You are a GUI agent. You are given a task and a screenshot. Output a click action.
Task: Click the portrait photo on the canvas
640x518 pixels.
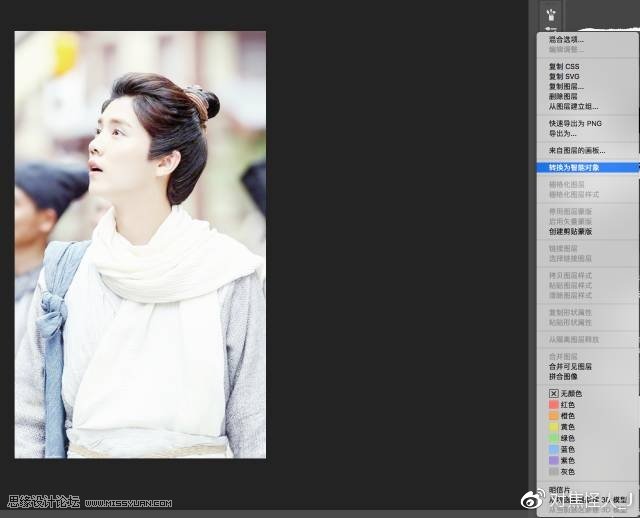(140, 244)
